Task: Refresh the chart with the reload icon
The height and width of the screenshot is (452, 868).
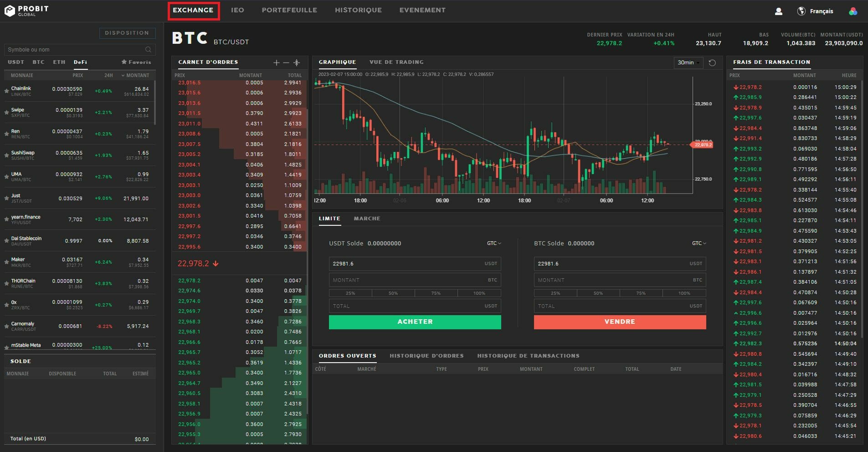Action: pyautogui.click(x=712, y=62)
